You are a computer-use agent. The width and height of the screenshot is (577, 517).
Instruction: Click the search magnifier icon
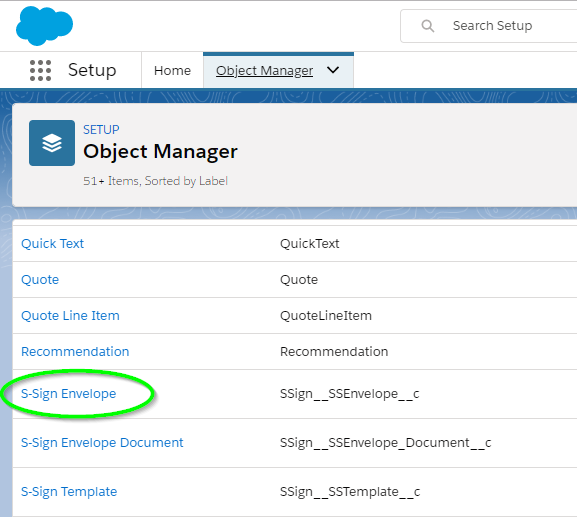[428, 26]
